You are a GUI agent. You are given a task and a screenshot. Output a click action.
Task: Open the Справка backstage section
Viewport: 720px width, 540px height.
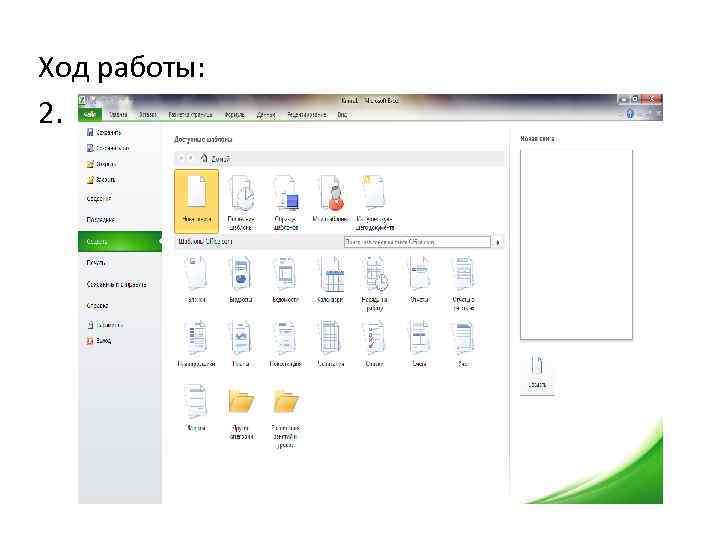pos(97,305)
